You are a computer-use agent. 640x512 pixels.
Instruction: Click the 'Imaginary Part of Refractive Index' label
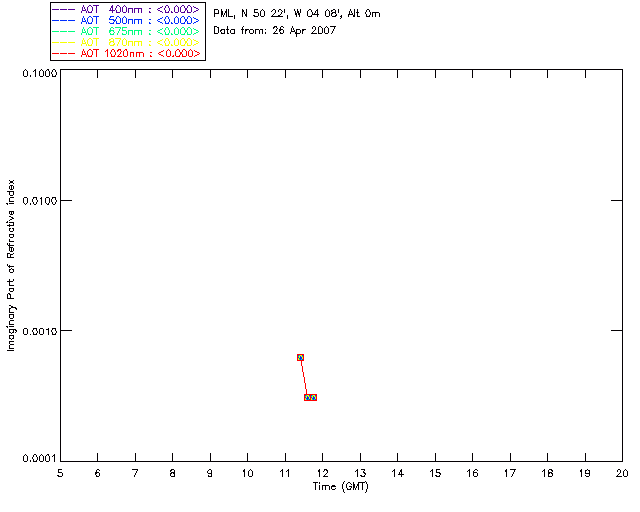(x=11, y=265)
